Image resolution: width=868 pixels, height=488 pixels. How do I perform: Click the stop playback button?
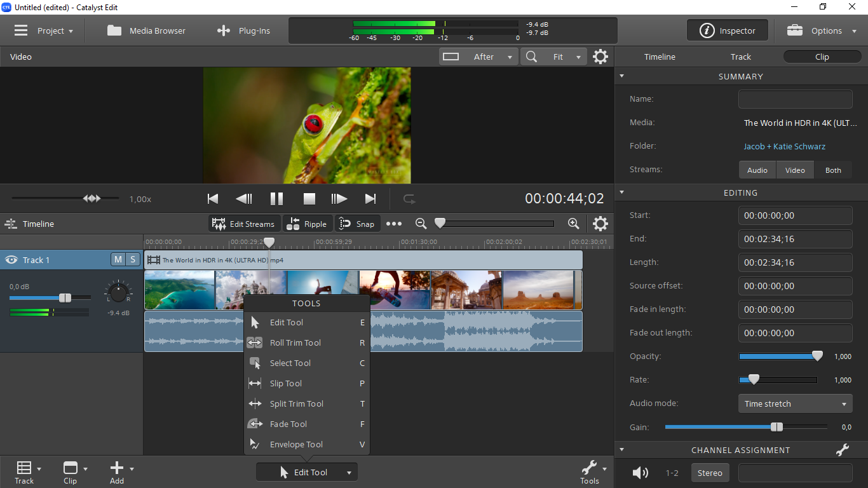pos(309,199)
